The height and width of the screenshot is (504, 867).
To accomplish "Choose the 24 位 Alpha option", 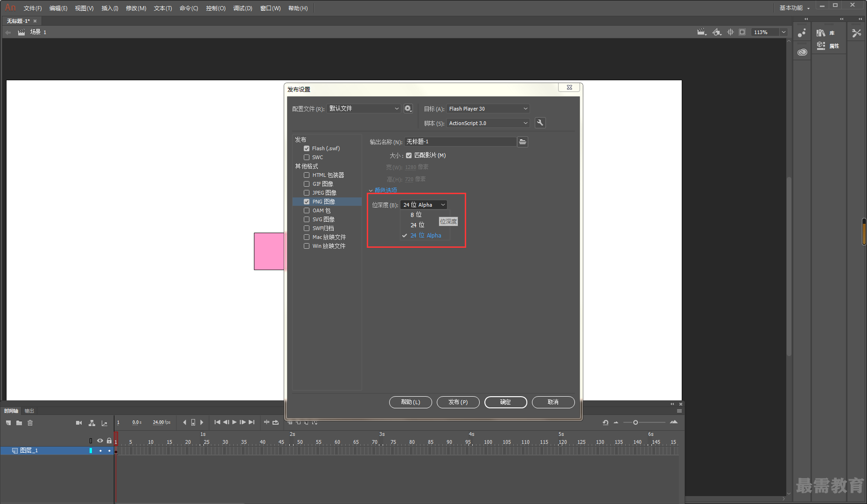I will point(425,235).
